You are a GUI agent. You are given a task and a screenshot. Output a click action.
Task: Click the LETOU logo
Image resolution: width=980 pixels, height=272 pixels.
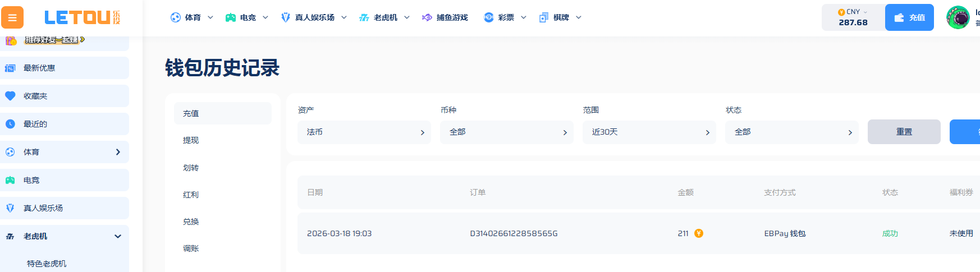pyautogui.click(x=83, y=17)
